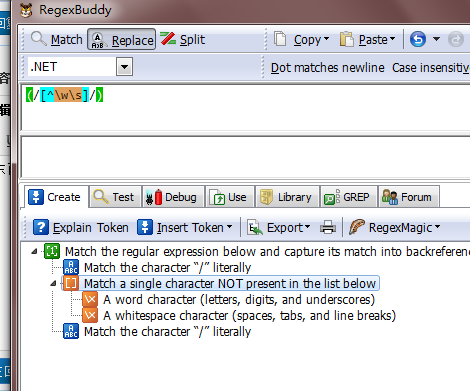Viewport: 470px width, 391px height.
Task: Select the A word character row
Action: point(239,300)
